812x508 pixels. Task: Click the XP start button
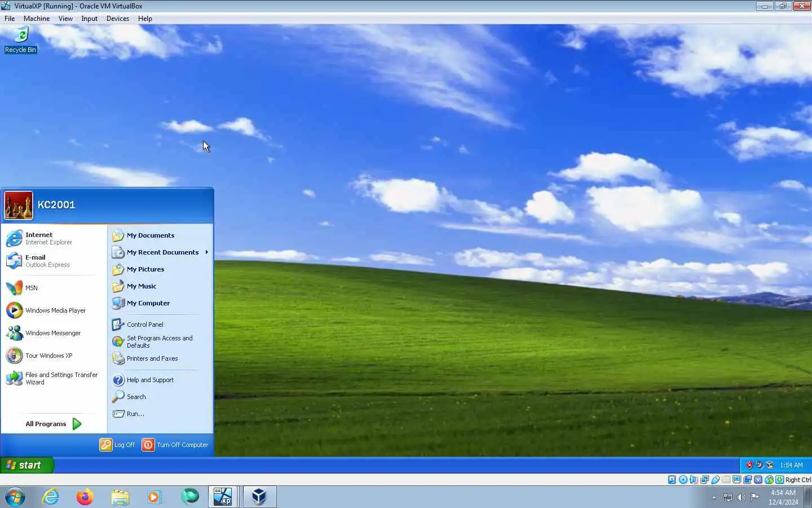27,465
